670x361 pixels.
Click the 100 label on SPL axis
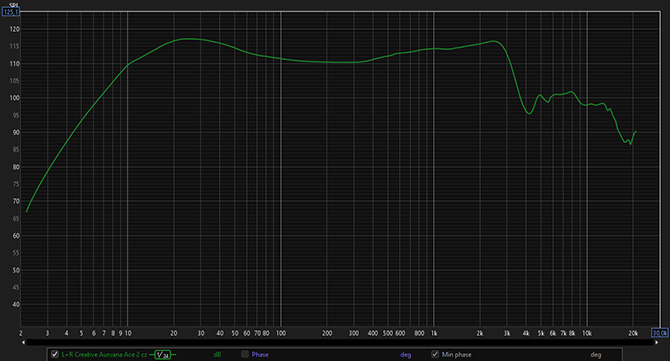(15, 98)
